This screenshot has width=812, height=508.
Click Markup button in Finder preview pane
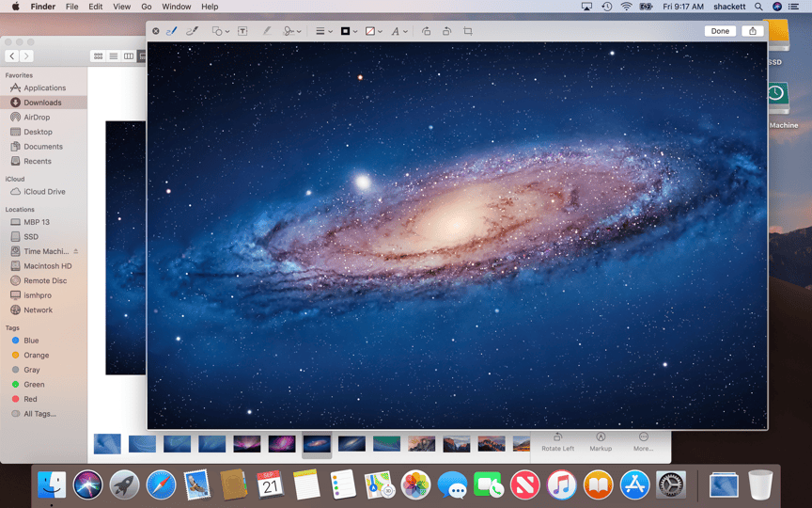coord(601,442)
